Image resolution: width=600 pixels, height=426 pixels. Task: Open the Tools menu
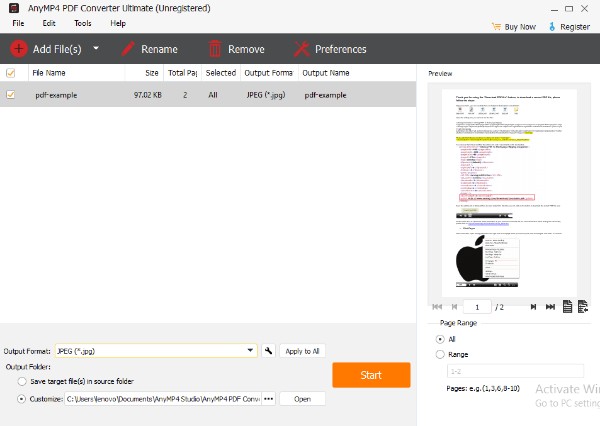[x=83, y=23]
